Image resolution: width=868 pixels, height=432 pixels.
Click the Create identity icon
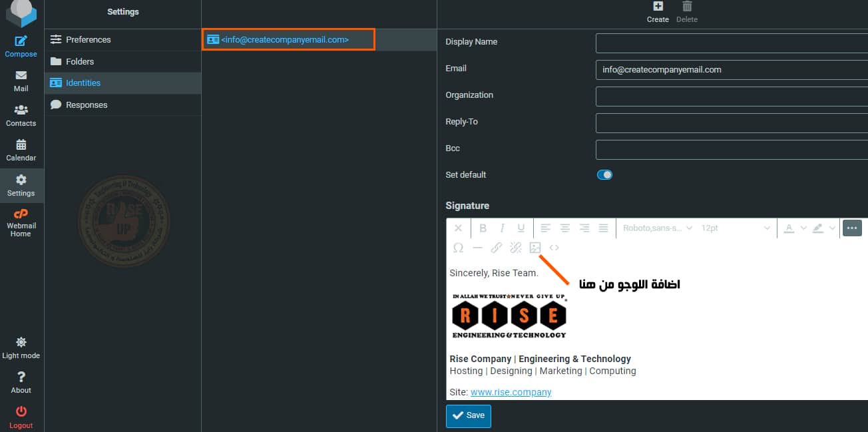658,11
